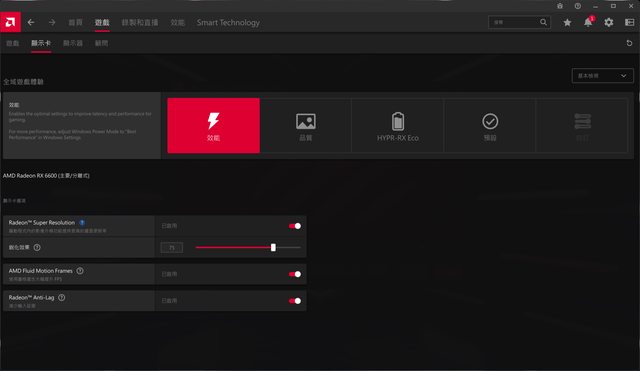Open favorites star icon
Screen dimensions: 640x371
567,22
